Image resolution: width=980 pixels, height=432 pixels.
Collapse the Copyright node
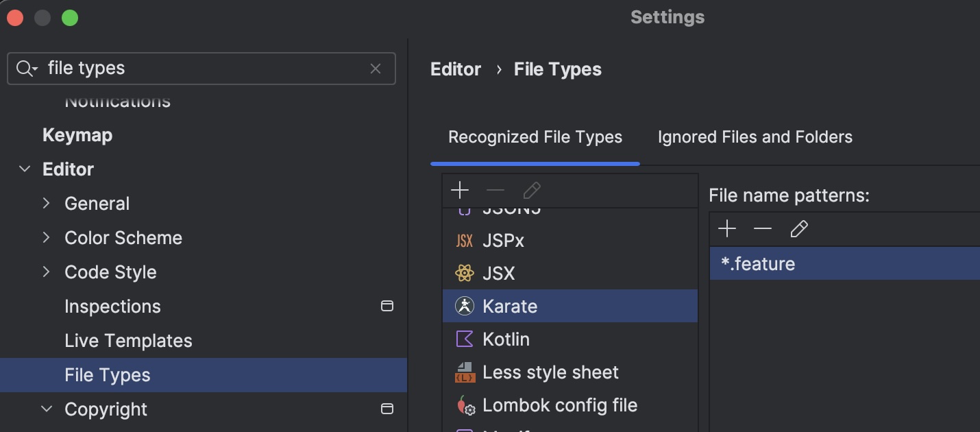[47, 409]
